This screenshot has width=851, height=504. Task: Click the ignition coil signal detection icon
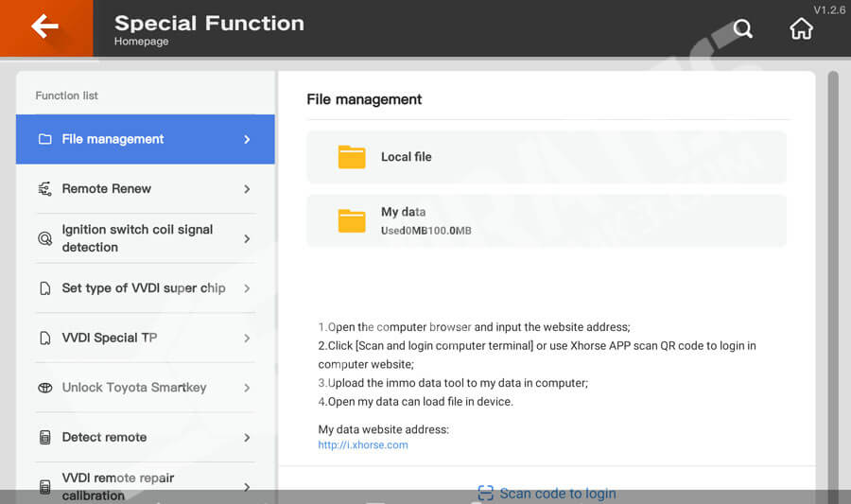click(x=44, y=238)
